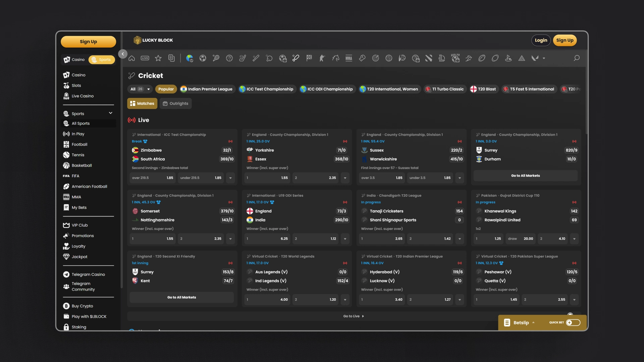This screenshot has height=362, width=644.
Task: Expand markets for Zimbabwe vs South Africa
Action: tap(230, 178)
